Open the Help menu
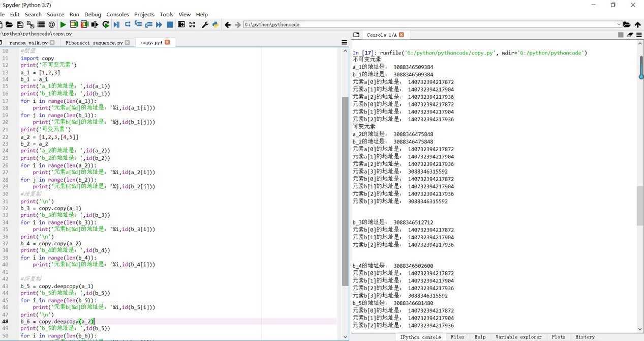The width and height of the screenshot is (644, 341). (x=202, y=14)
